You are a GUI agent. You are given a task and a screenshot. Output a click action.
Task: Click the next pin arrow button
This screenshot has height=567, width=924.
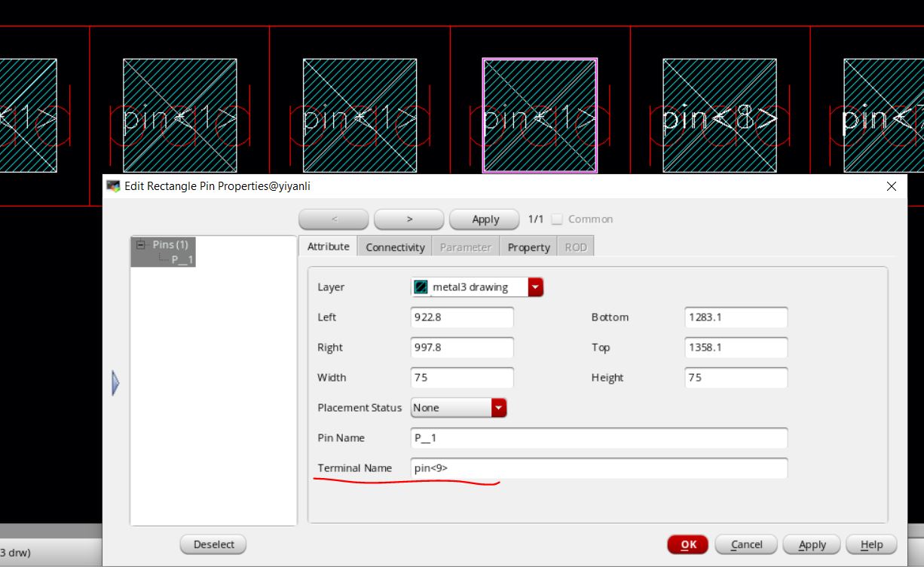[409, 219]
